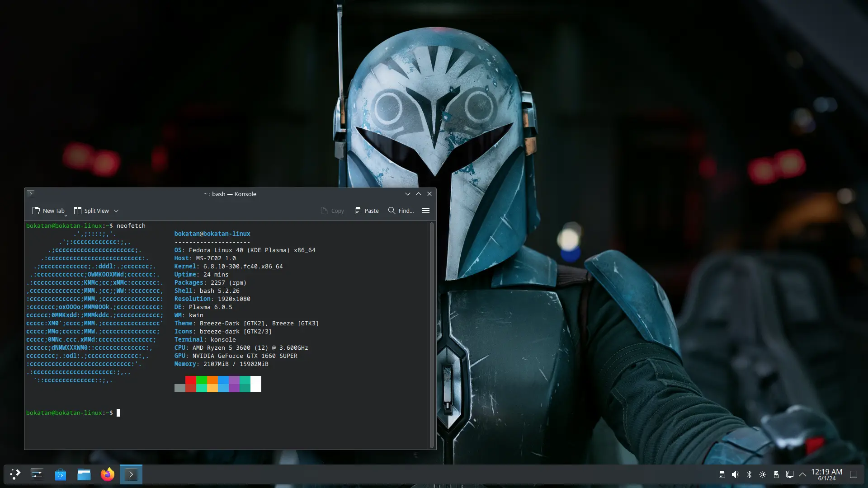Click the neofetch command text
The height and width of the screenshot is (488, 868).
pos(131,225)
